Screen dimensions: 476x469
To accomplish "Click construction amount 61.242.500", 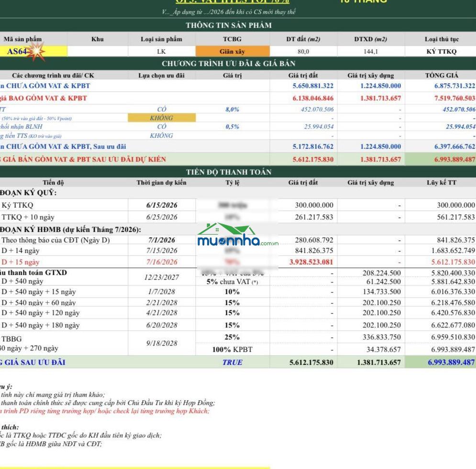I will [384, 282].
